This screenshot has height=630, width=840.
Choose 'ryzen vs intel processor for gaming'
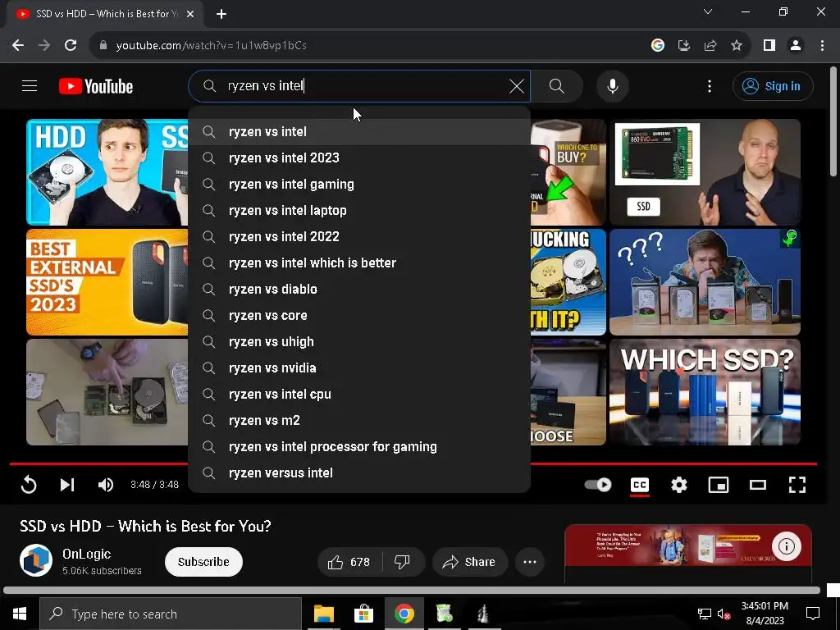click(x=359, y=447)
